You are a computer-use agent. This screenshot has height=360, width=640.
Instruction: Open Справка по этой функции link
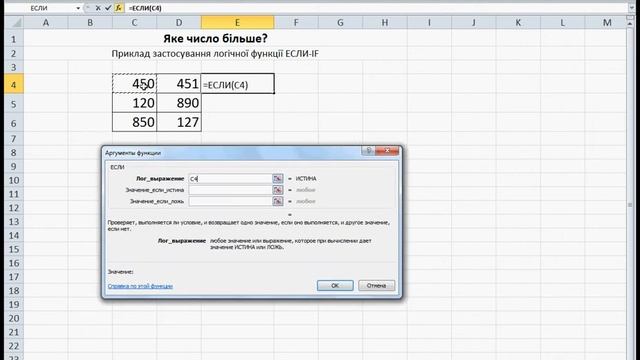point(140,286)
